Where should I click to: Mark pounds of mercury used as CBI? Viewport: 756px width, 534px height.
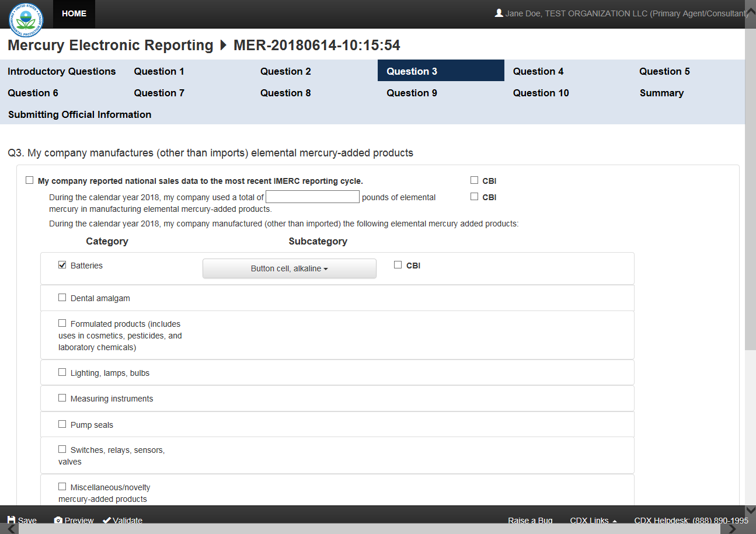(474, 197)
